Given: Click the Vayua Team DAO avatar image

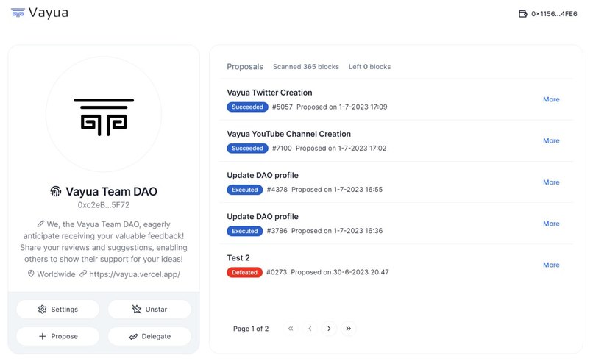Looking at the screenshot, I should point(104,114).
